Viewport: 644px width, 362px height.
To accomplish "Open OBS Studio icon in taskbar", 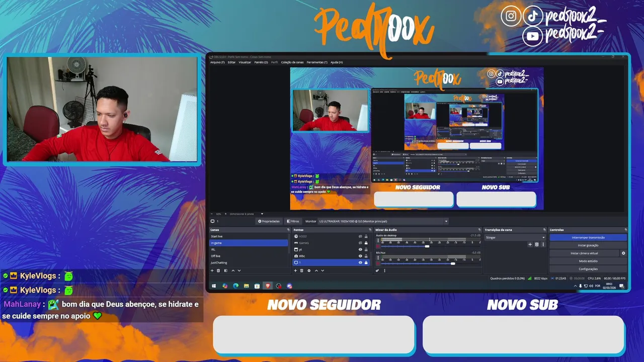I will (x=279, y=286).
